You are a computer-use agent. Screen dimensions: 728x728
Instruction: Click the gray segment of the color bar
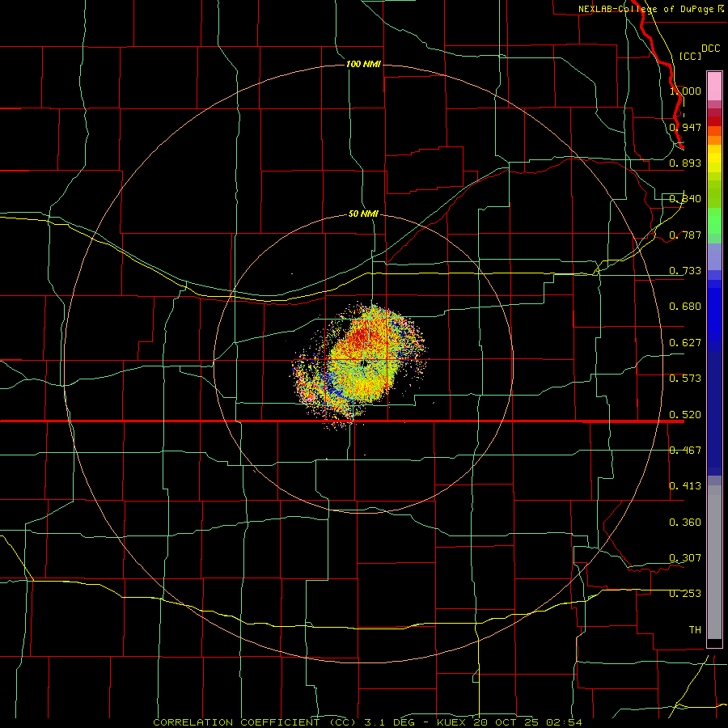[714, 562]
